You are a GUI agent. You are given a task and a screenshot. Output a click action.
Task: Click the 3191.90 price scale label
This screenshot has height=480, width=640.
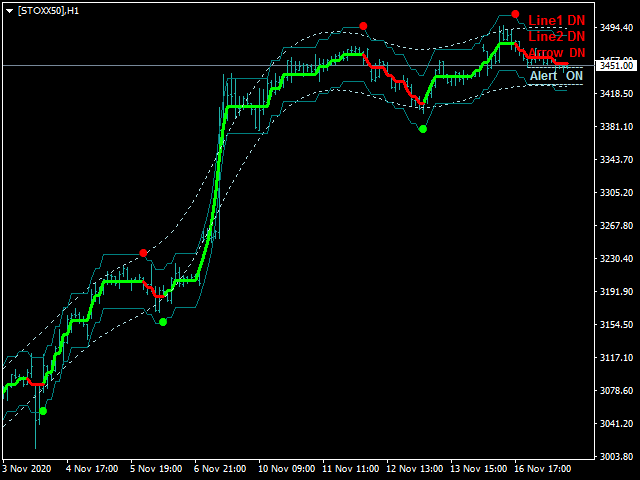tap(616, 292)
